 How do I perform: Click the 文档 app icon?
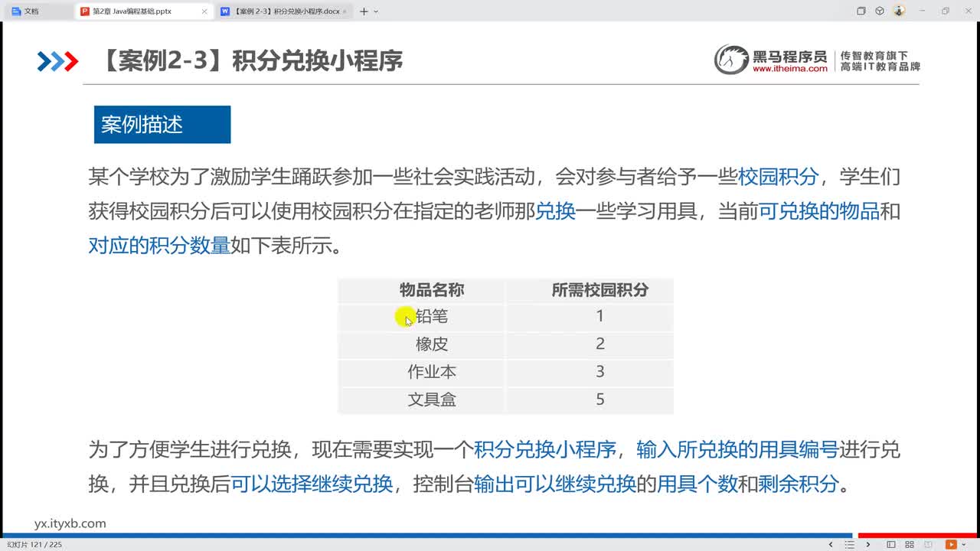click(x=15, y=11)
